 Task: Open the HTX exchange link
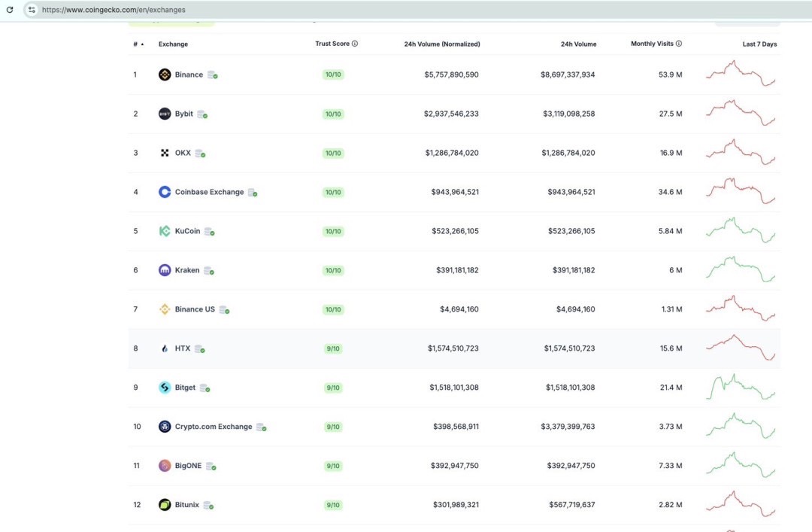coord(182,348)
